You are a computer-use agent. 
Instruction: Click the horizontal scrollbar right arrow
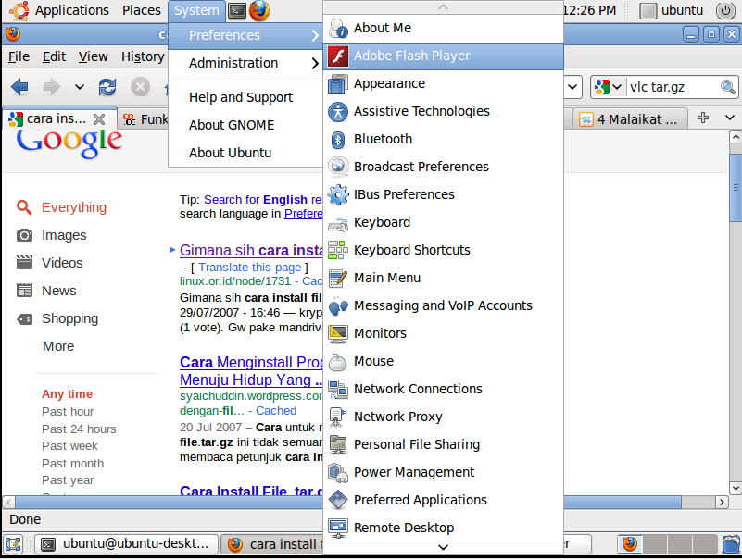tap(722, 502)
